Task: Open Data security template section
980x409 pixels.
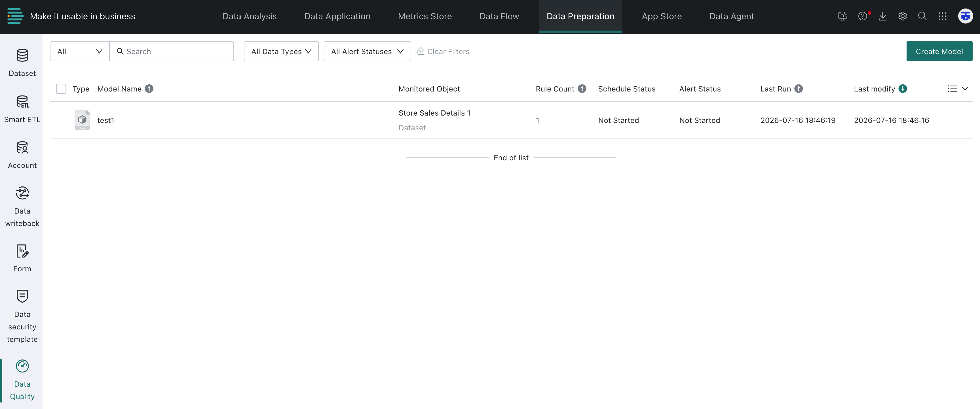Action: [22, 316]
